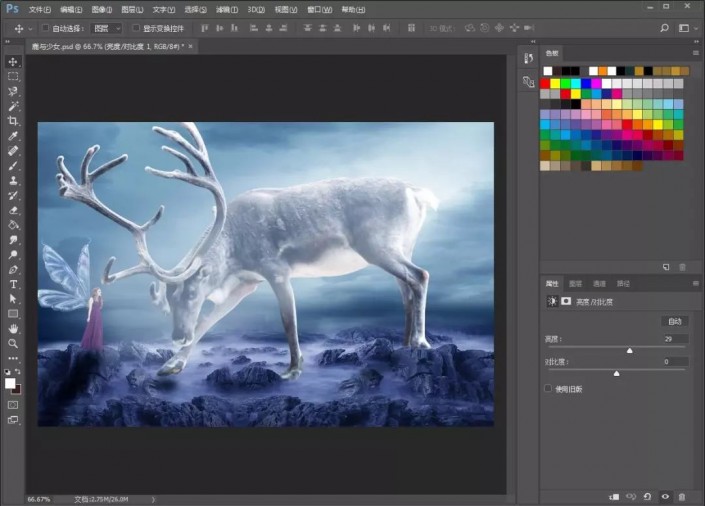Image resolution: width=705 pixels, height=506 pixels.
Task: Toggle Quick Mask mode in toolbox
Action: point(13,405)
